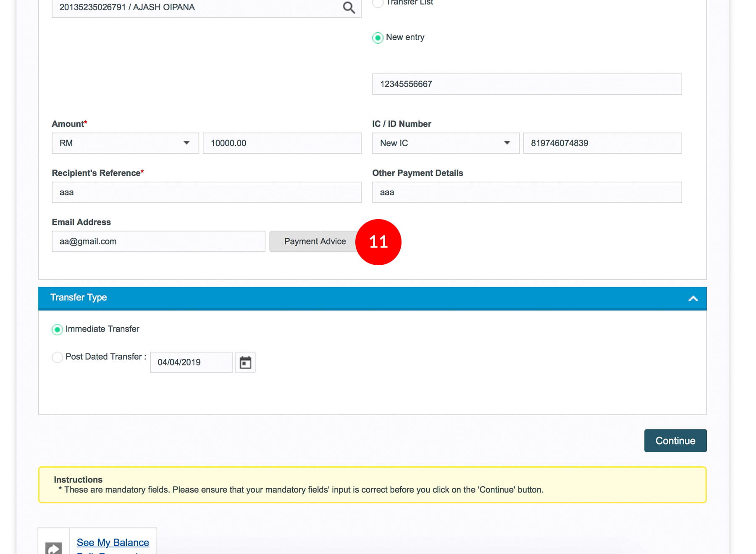Choose Immediate Transfer option
This screenshot has height=554, width=756.
[58, 329]
